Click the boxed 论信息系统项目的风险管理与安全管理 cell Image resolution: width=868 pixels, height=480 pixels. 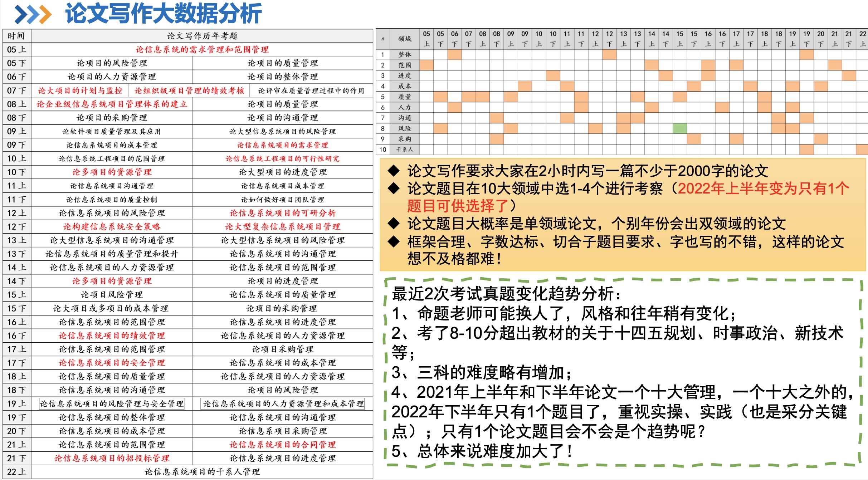[112, 404]
